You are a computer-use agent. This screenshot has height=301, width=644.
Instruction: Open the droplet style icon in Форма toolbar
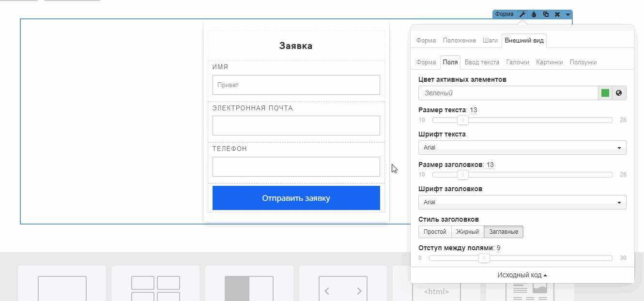pos(534,15)
